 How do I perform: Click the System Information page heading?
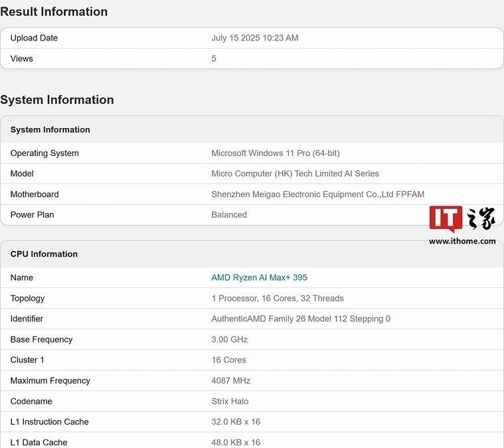coord(57,100)
